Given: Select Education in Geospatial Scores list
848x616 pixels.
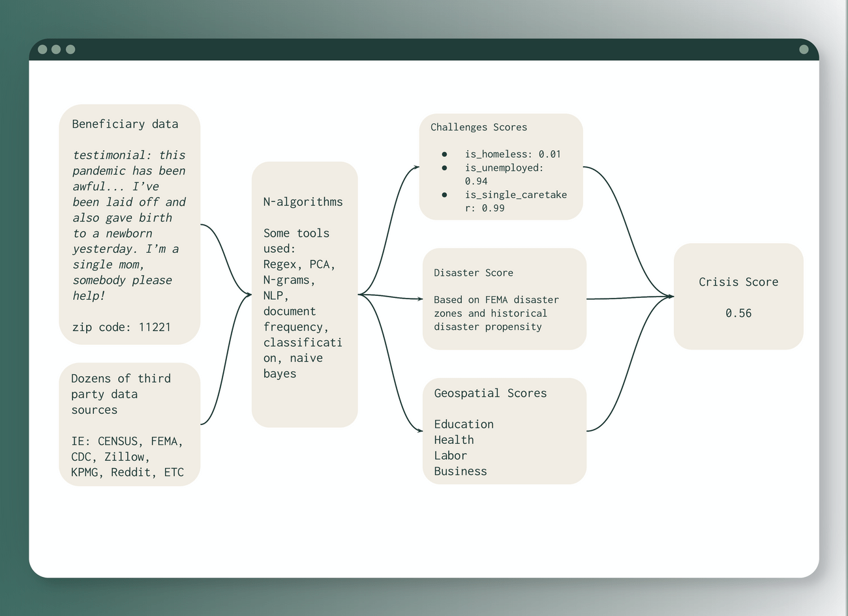Looking at the screenshot, I should (x=463, y=424).
